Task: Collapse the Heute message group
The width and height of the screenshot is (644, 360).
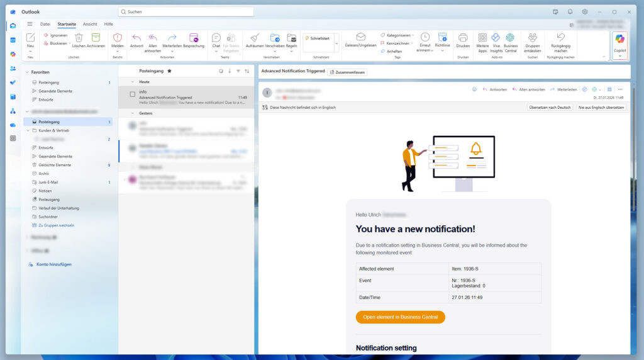Action: coord(133,82)
